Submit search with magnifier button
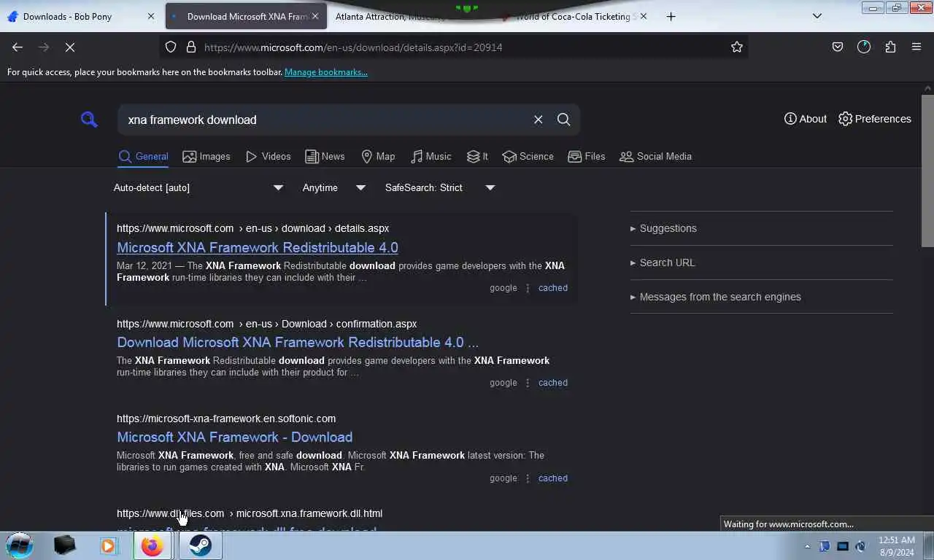Image resolution: width=934 pixels, height=560 pixels. tap(564, 120)
